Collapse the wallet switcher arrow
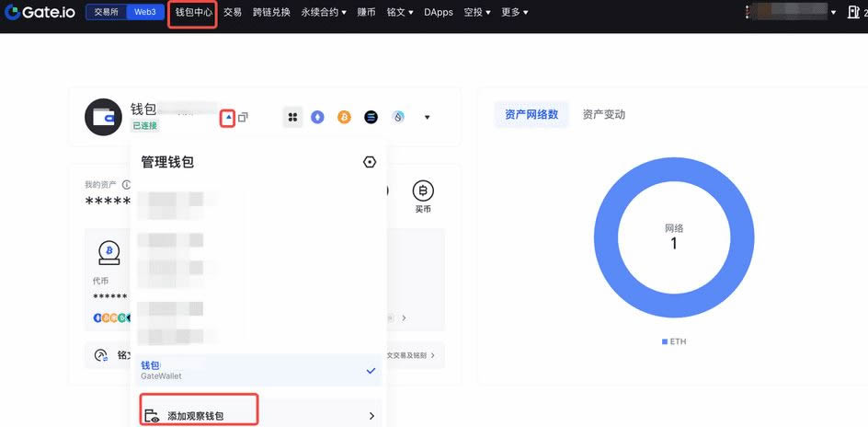 click(x=228, y=118)
